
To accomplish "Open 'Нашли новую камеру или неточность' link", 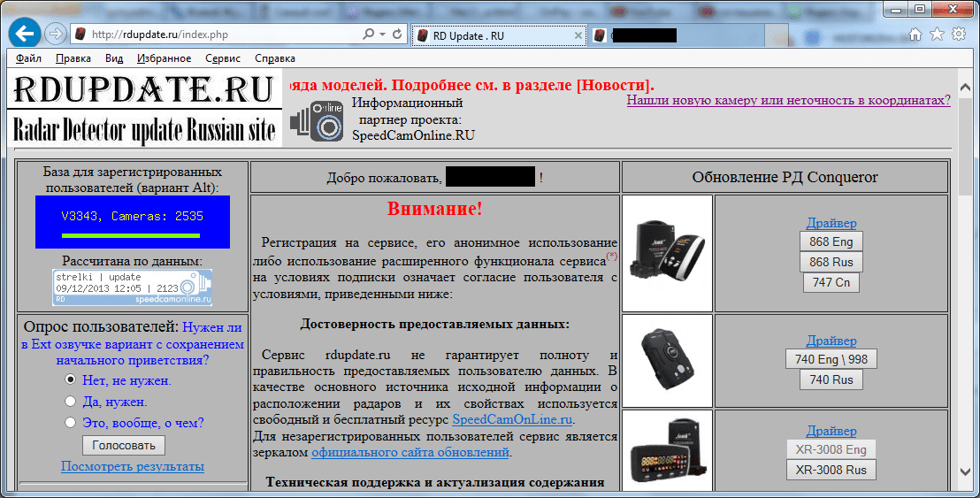I will tap(789, 100).
